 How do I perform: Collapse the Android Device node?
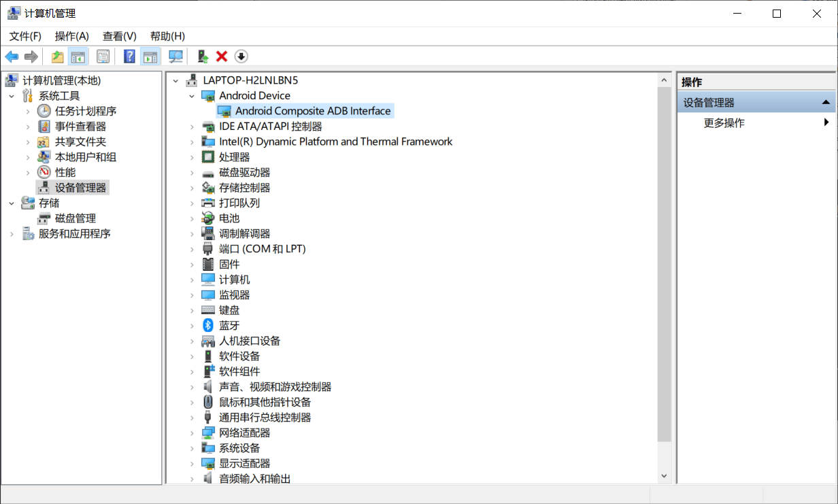[192, 96]
